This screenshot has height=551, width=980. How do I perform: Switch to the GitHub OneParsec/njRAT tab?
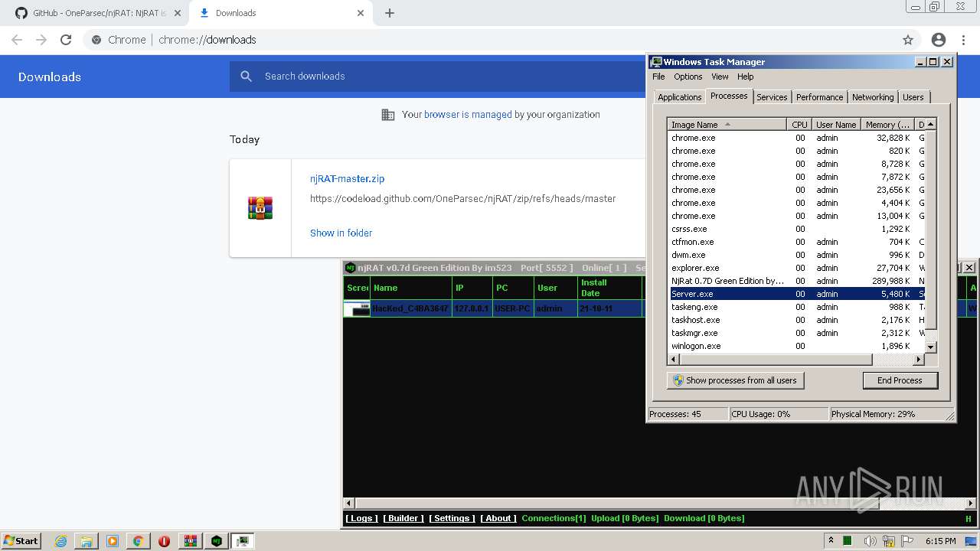click(98, 13)
